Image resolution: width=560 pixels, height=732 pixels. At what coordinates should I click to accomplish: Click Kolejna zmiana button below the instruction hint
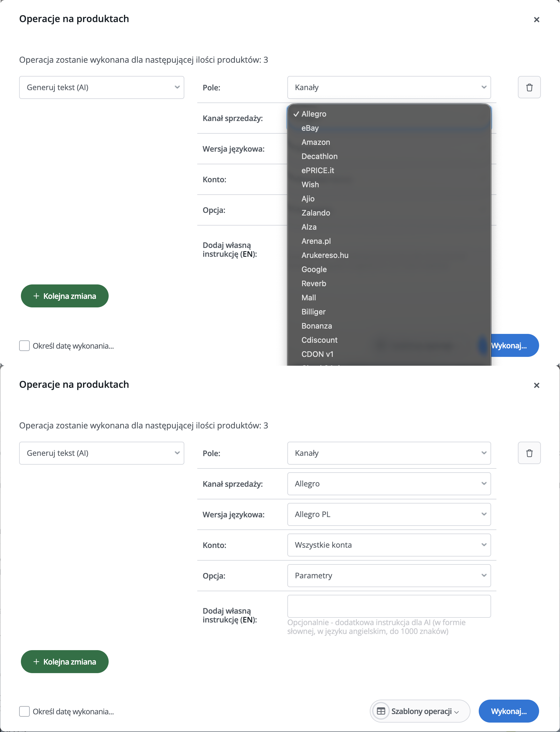pos(65,662)
